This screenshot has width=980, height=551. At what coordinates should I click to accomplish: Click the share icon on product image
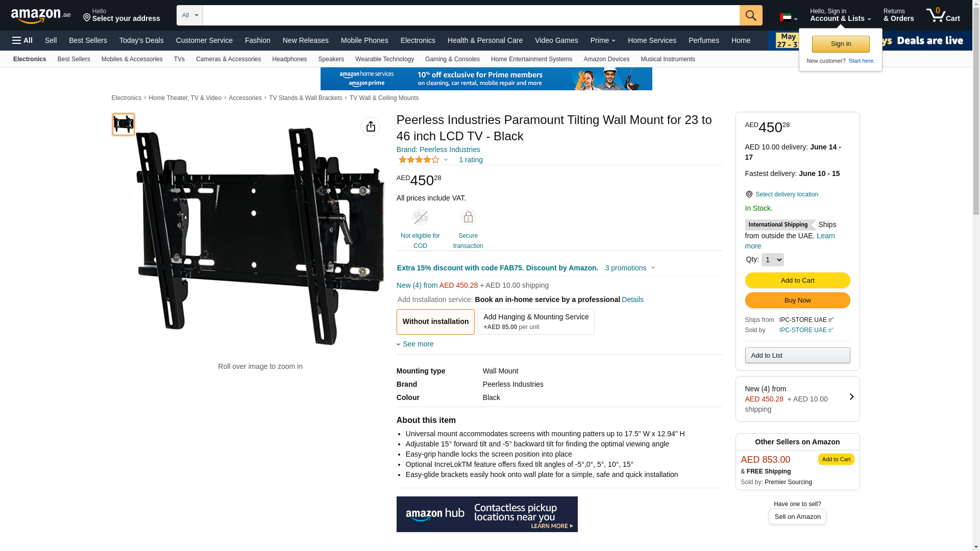point(371,127)
